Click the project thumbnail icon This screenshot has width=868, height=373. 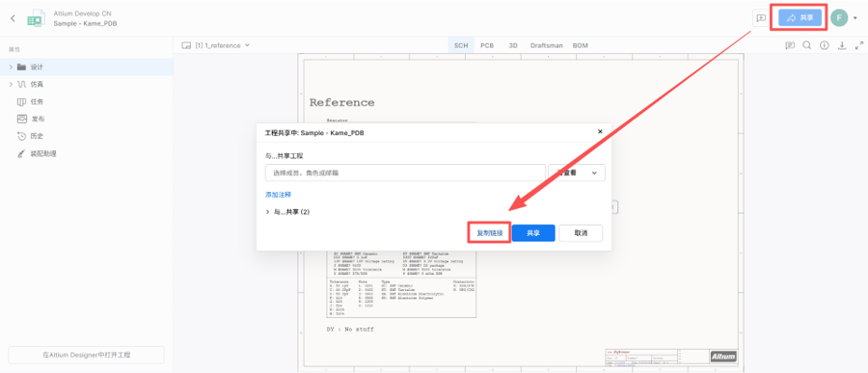[x=36, y=18]
